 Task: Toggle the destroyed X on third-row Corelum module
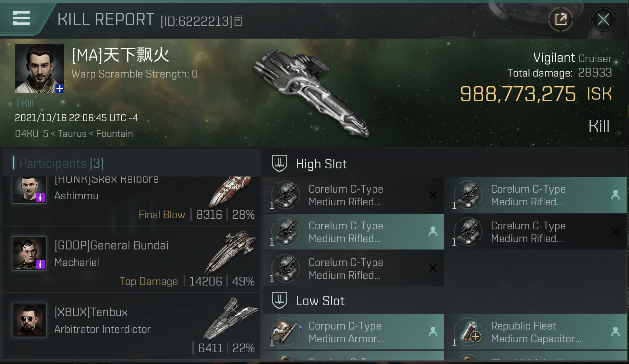click(x=433, y=268)
